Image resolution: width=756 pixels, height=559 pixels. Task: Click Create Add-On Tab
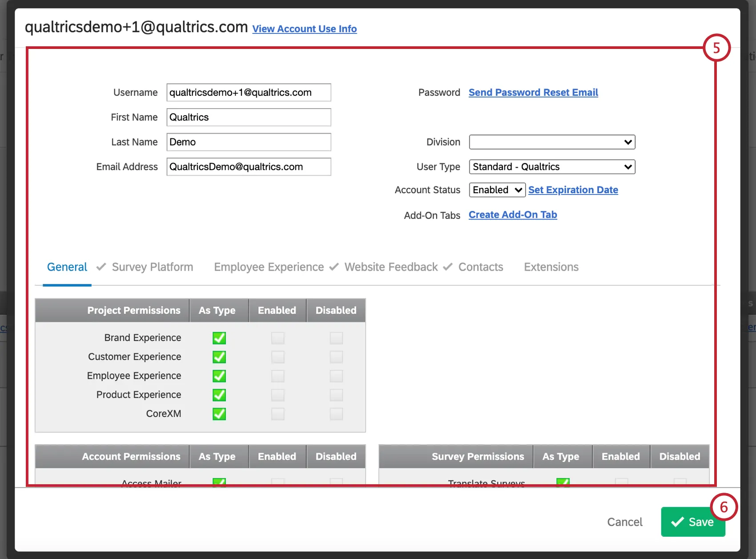(x=513, y=215)
